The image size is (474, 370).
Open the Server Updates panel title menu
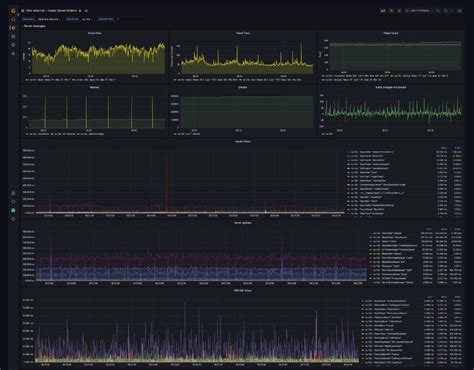point(243,223)
